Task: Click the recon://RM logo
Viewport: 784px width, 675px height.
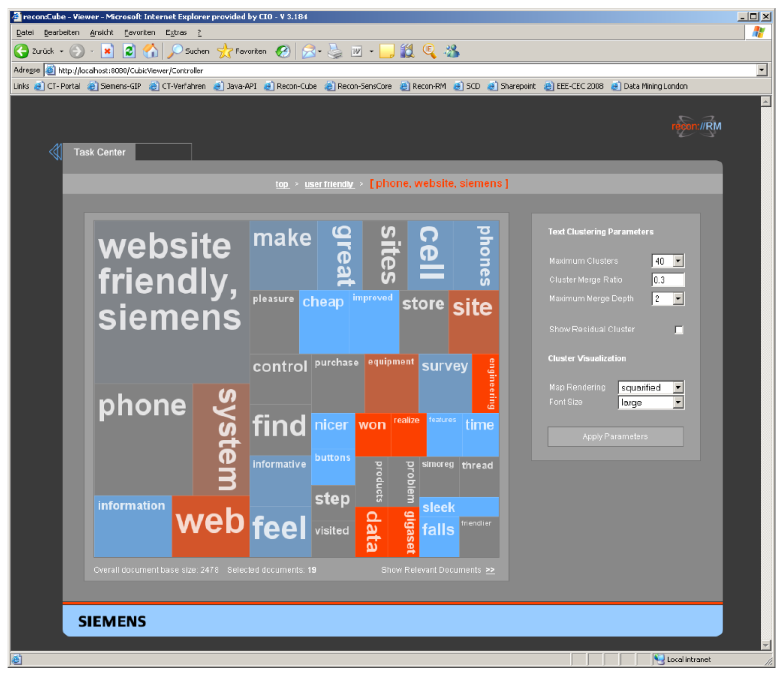Action: click(697, 126)
